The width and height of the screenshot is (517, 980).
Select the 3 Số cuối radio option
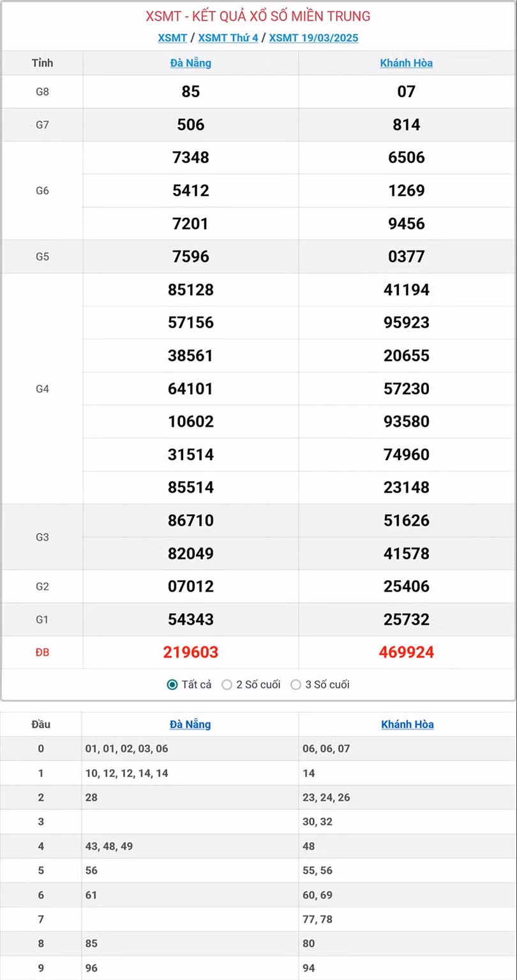pos(296,685)
